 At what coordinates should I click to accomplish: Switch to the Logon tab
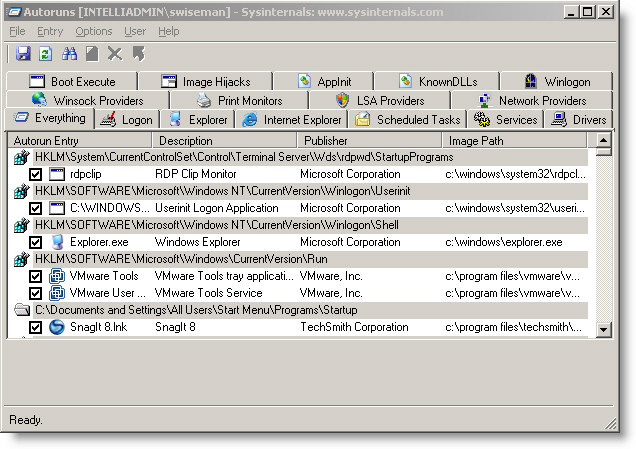pyautogui.click(x=127, y=120)
